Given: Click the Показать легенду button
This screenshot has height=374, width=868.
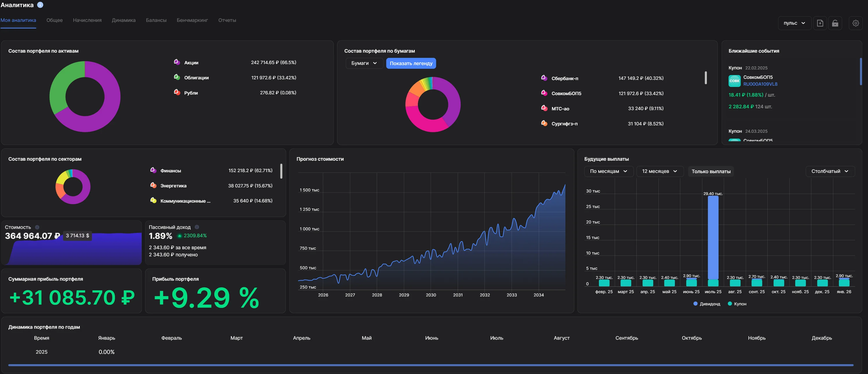Looking at the screenshot, I should (411, 63).
